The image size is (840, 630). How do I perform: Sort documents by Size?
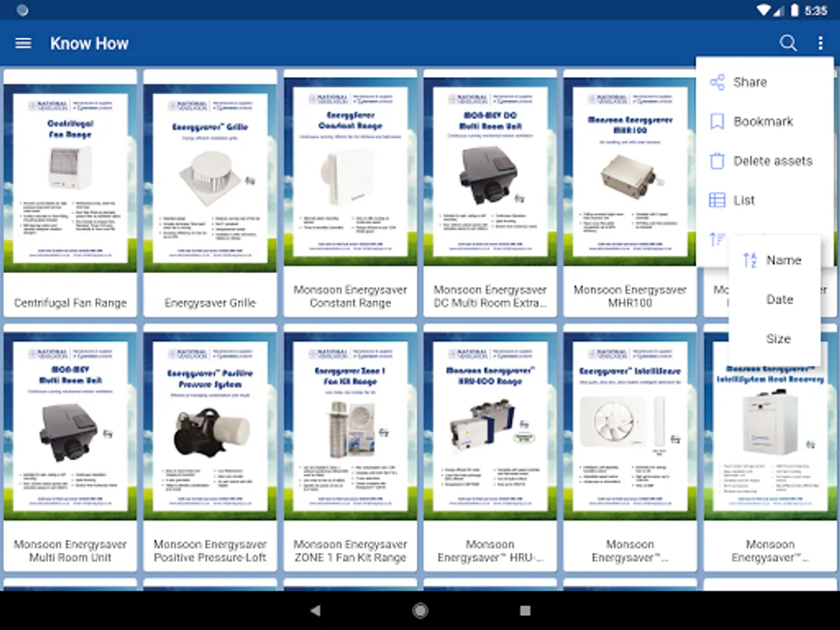(x=774, y=338)
